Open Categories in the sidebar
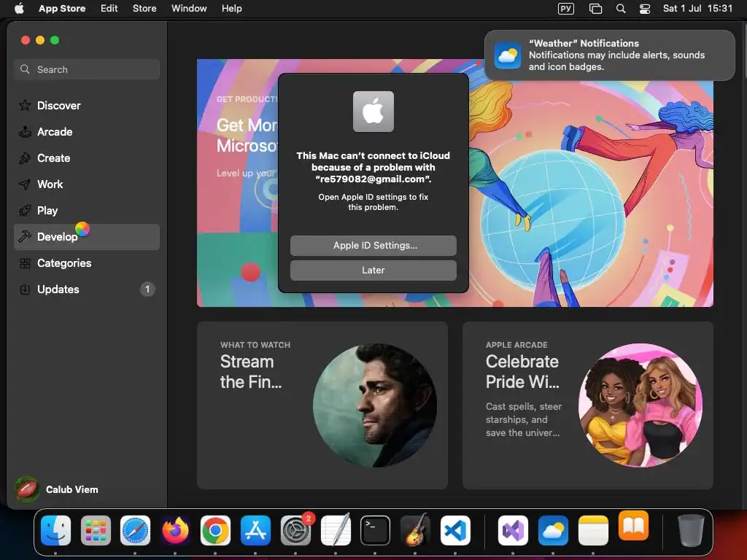This screenshot has height=560, width=747. coord(87,262)
